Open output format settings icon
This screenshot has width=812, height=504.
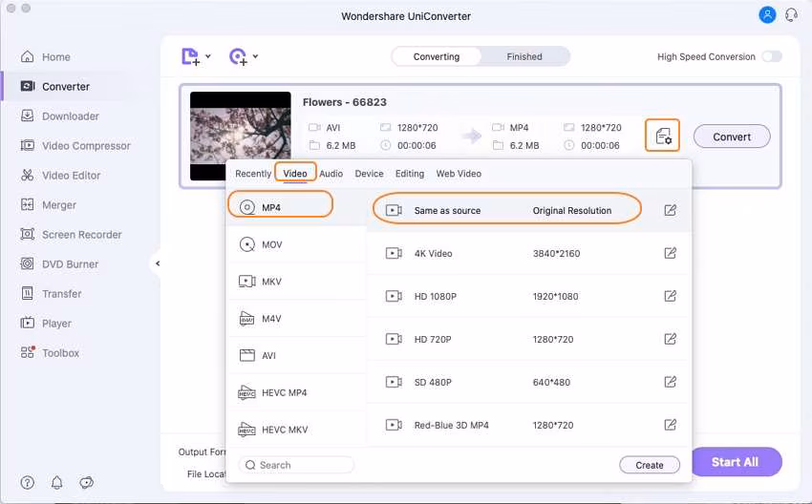(662, 136)
